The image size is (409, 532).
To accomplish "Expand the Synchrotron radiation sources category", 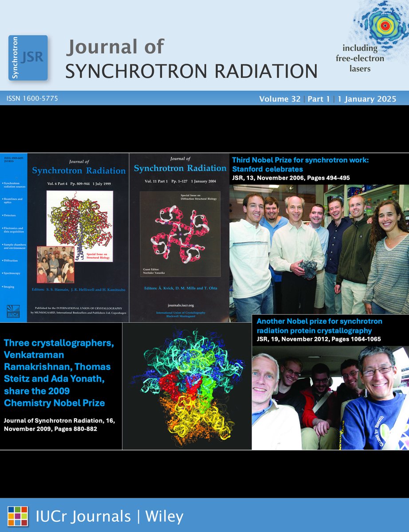I will click(15, 184).
